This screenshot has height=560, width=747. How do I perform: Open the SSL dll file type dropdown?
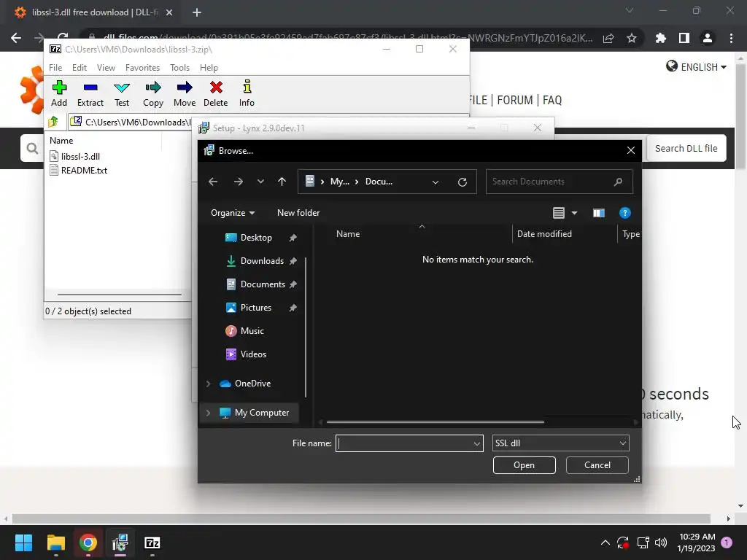(560, 443)
